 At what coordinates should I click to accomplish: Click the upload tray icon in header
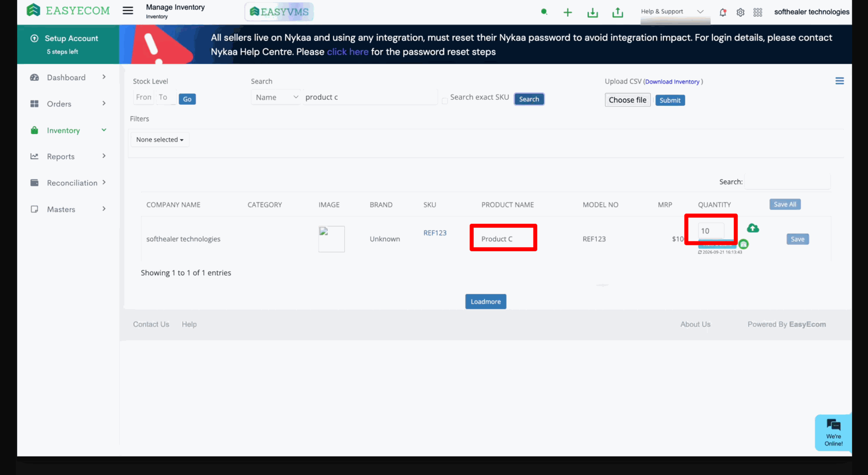(x=618, y=13)
